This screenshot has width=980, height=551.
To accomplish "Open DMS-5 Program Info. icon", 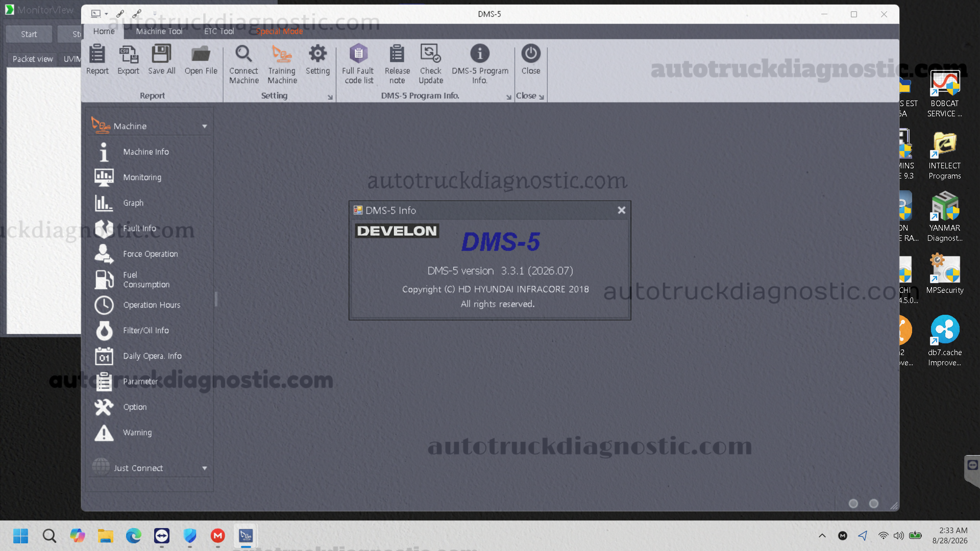I will (480, 64).
